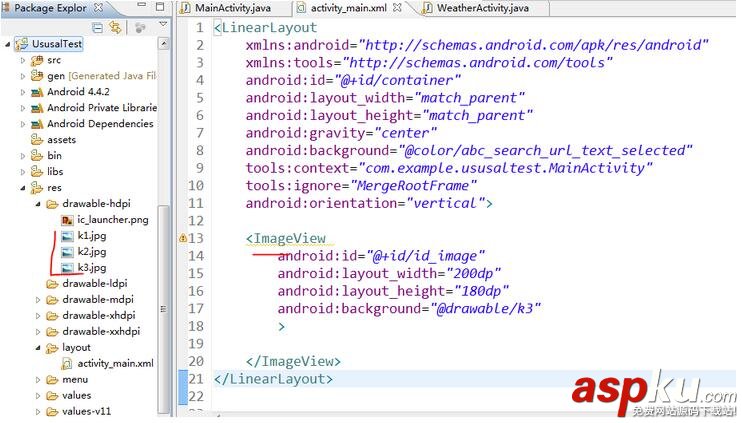Minimize the Package Explorer view
This screenshot has height=423, width=742.
[141, 5]
